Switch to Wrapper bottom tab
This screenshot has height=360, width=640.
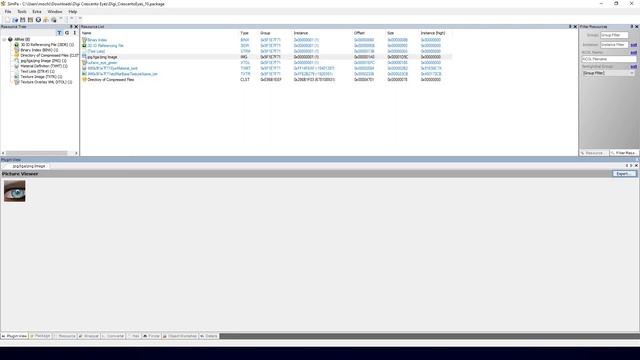(x=89, y=336)
